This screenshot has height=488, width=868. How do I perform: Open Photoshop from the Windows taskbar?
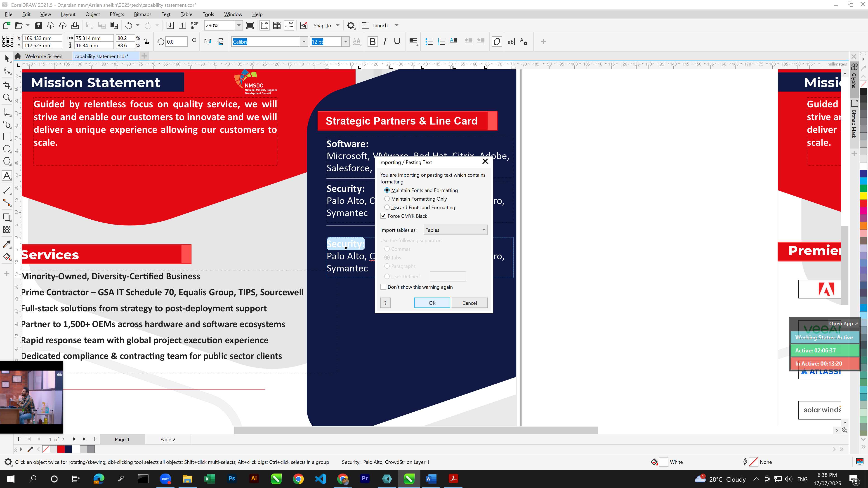231,479
